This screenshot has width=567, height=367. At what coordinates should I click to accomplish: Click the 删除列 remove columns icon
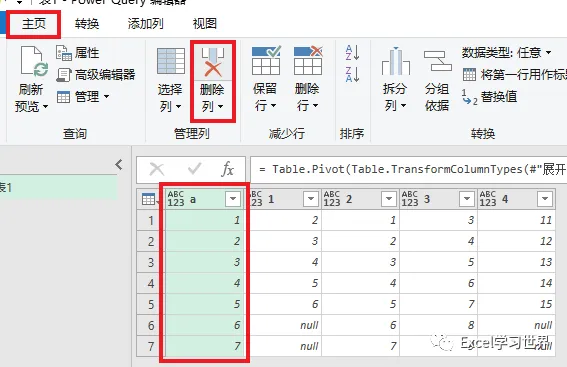[x=213, y=61]
